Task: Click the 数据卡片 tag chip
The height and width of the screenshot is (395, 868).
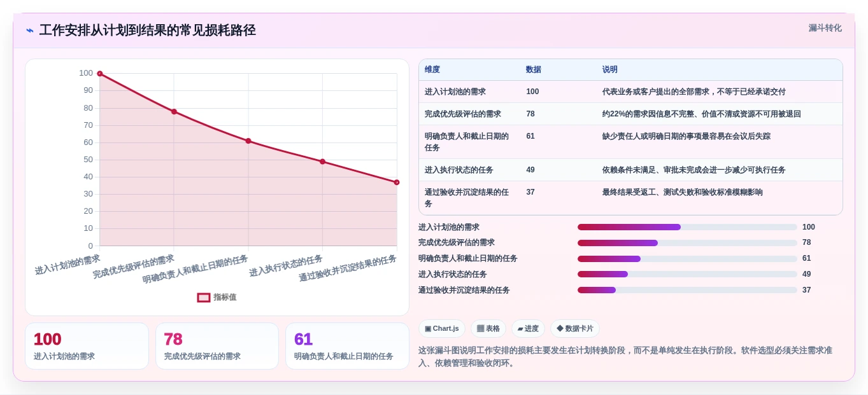Action: [x=575, y=328]
